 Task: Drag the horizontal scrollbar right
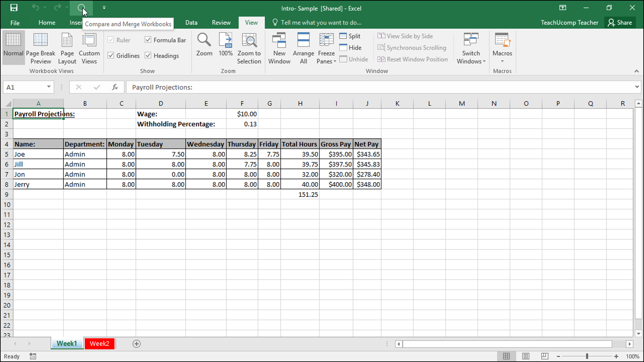tap(630, 343)
